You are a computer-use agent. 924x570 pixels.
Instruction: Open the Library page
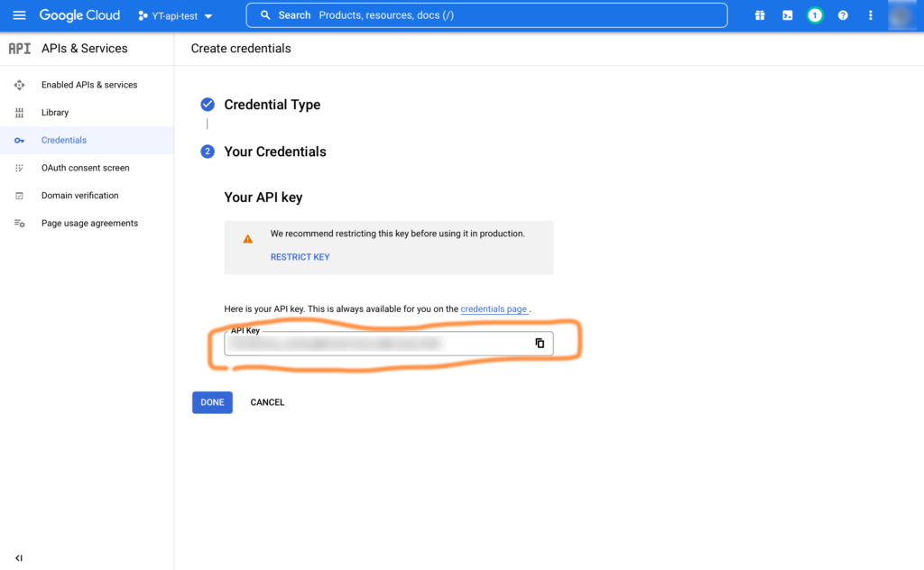coord(55,113)
